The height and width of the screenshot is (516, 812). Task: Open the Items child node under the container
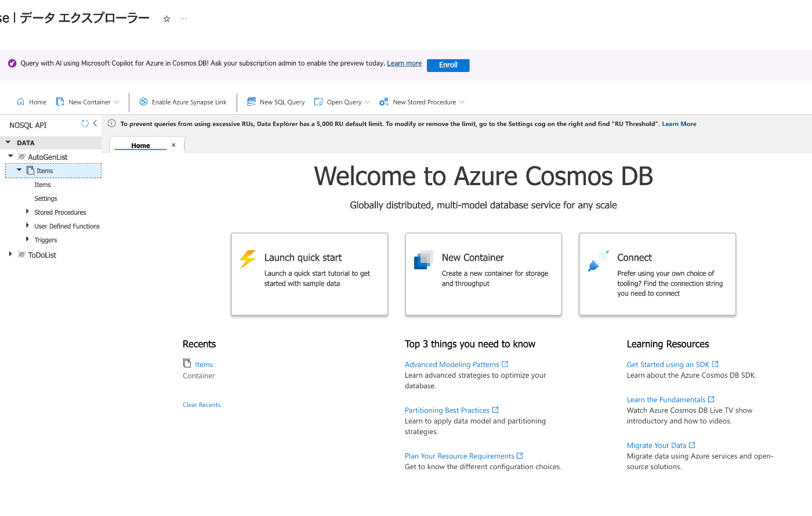click(x=42, y=185)
